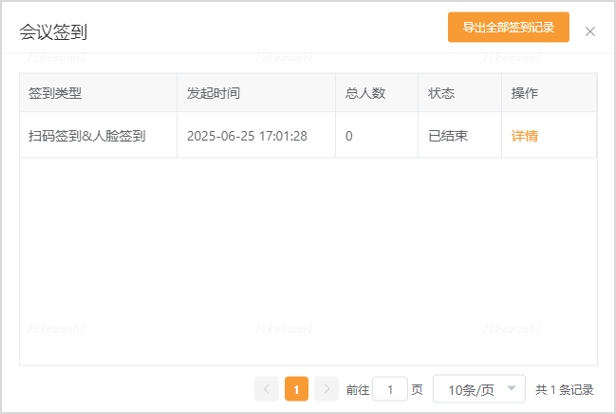This screenshot has height=414, width=616.
Task: Click the 前往 page number input
Action: coord(389,389)
